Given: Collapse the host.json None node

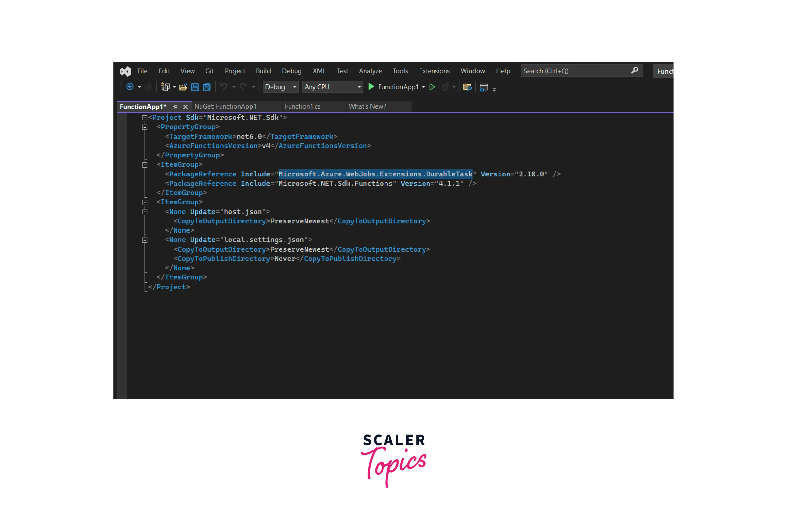Looking at the screenshot, I should pyautogui.click(x=145, y=212).
